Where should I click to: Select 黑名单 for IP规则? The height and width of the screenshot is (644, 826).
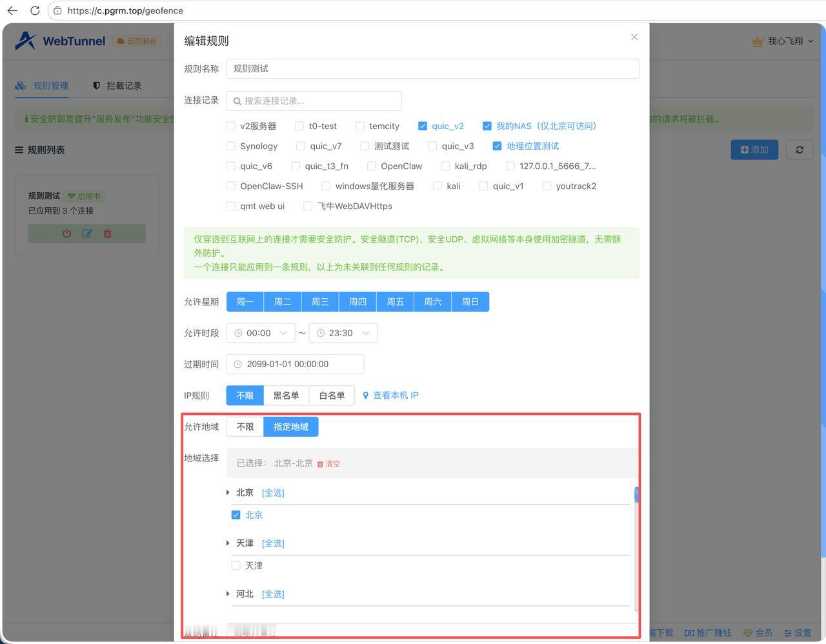(286, 396)
